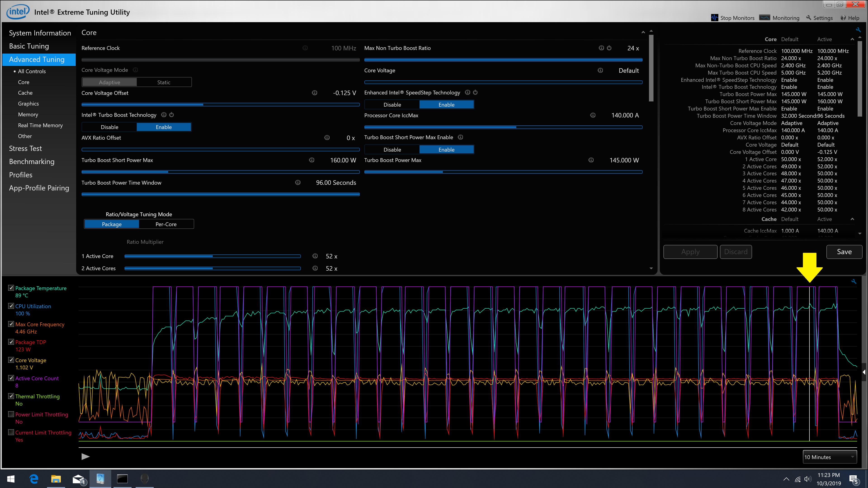
Task: Open File Explorer from taskbar
Action: click(x=56, y=479)
